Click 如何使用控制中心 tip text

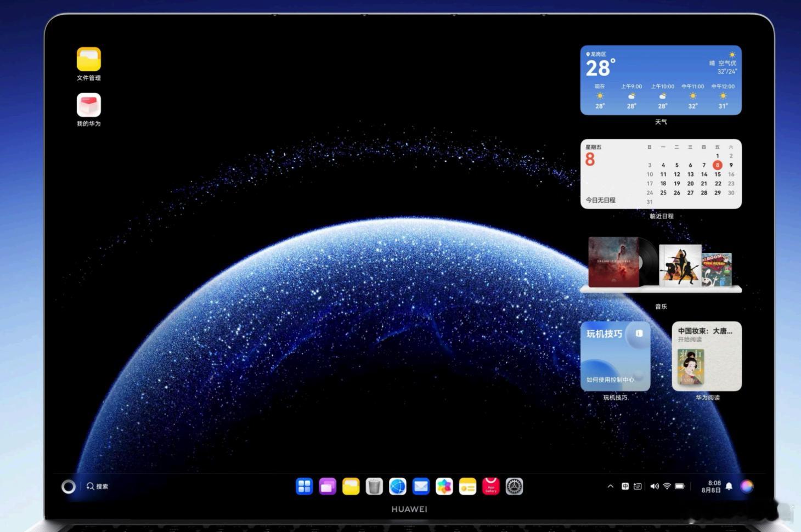(610, 380)
